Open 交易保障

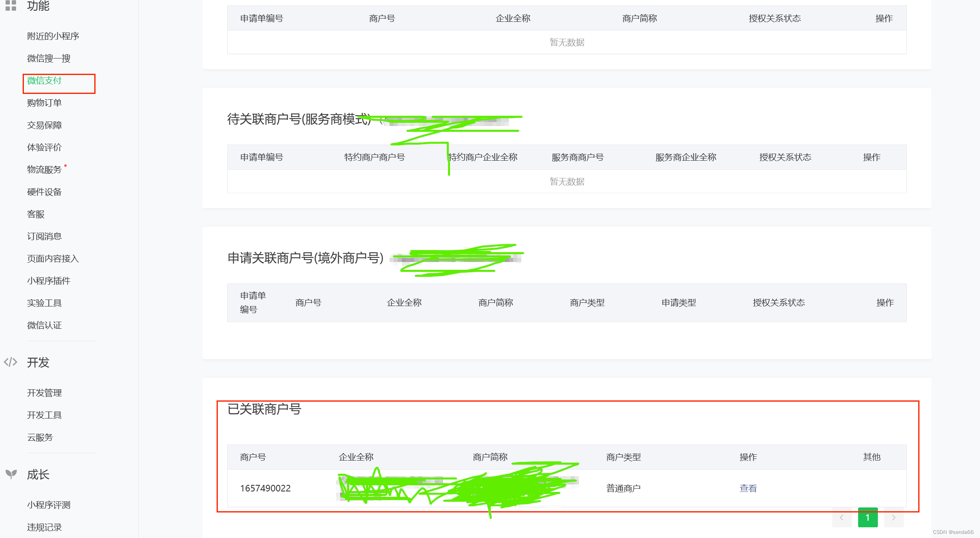click(44, 125)
